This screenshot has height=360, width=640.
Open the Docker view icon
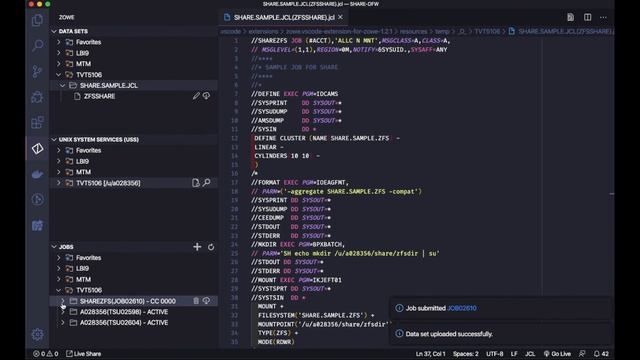pyautogui.click(x=38, y=175)
